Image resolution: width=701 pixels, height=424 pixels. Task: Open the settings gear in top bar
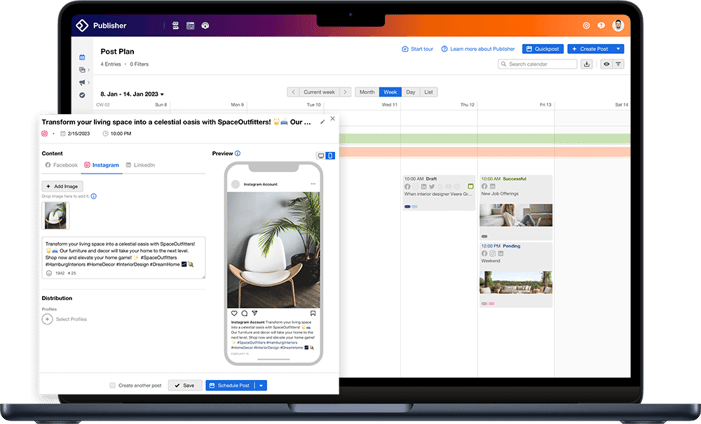pyautogui.click(x=587, y=25)
